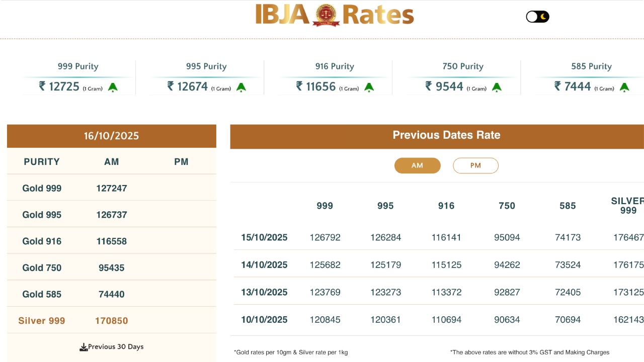Open the Previous 30 Days link

click(x=116, y=347)
